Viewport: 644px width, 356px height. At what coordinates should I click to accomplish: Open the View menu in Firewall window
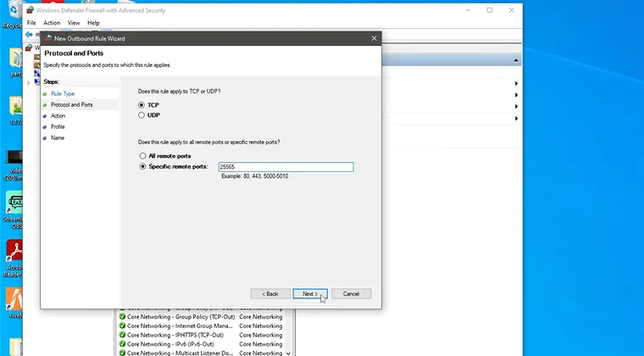tap(74, 23)
